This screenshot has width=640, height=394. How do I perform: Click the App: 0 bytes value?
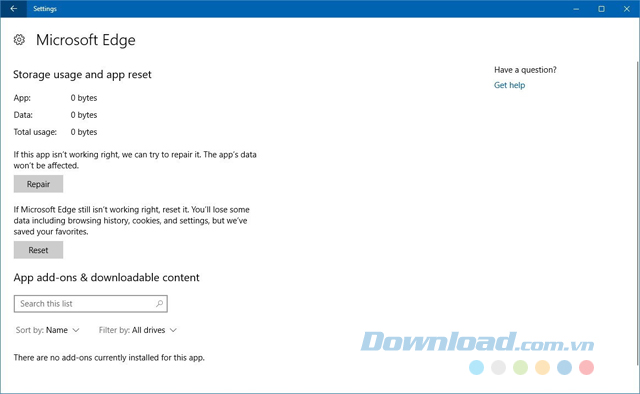point(84,98)
